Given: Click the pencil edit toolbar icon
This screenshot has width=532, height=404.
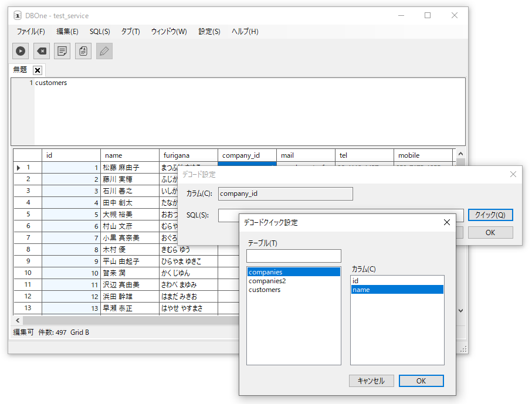Looking at the screenshot, I should tap(104, 51).
